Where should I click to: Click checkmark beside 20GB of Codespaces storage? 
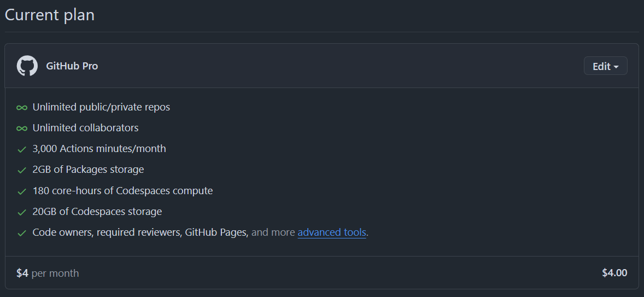22,212
